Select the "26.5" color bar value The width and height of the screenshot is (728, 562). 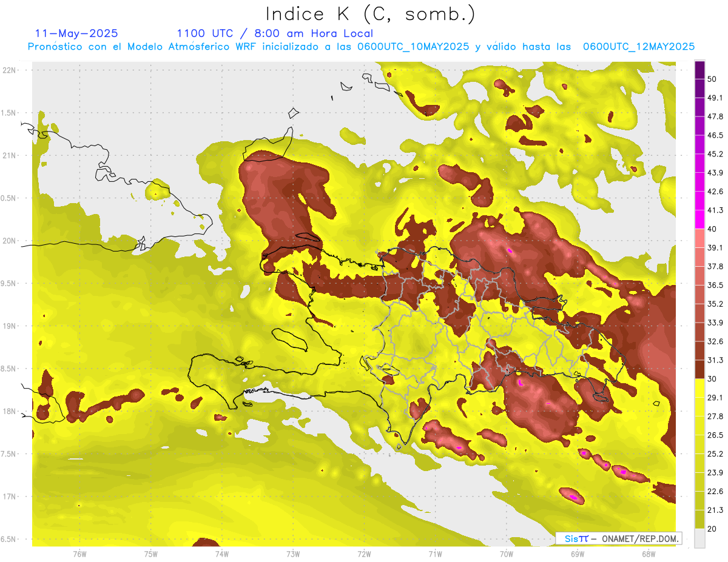click(715, 435)
